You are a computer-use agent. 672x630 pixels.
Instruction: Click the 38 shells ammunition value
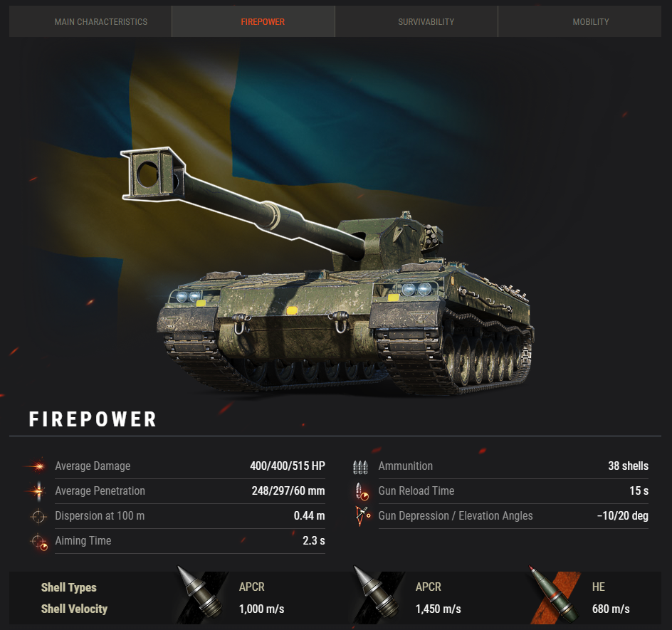(628, 466)
